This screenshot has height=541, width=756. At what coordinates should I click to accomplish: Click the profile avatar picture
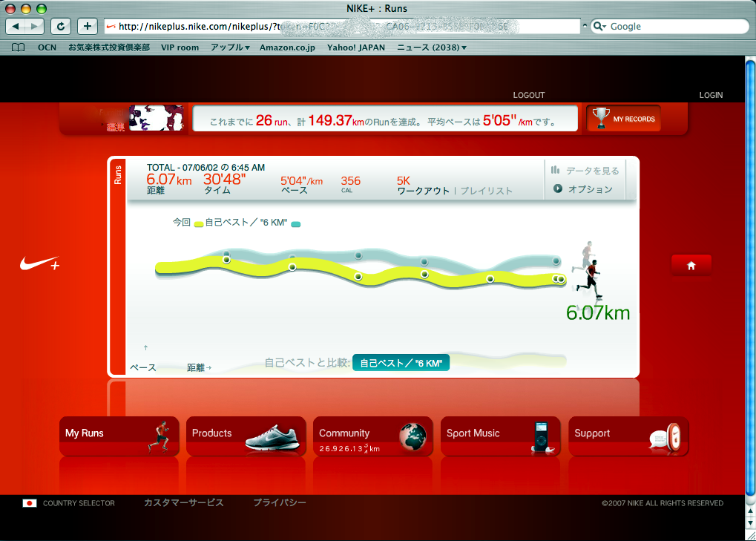[x=157, y=118]
